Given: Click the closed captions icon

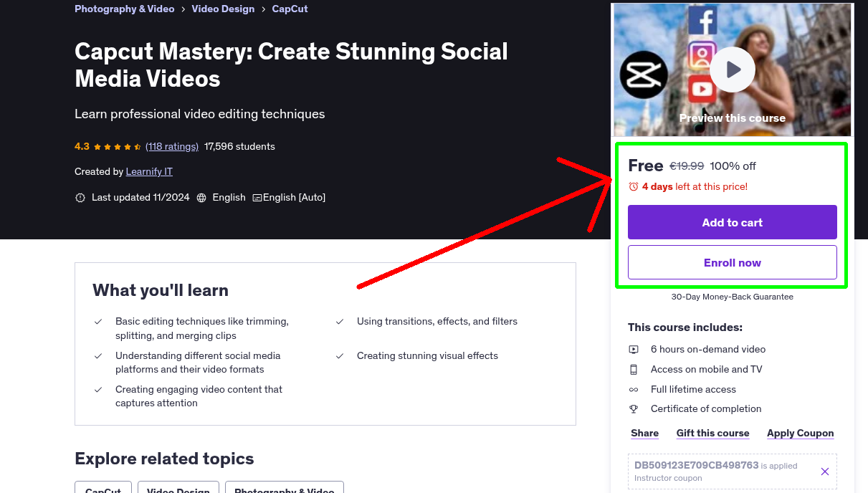Looking at the screenshot, I should point(257,198).
